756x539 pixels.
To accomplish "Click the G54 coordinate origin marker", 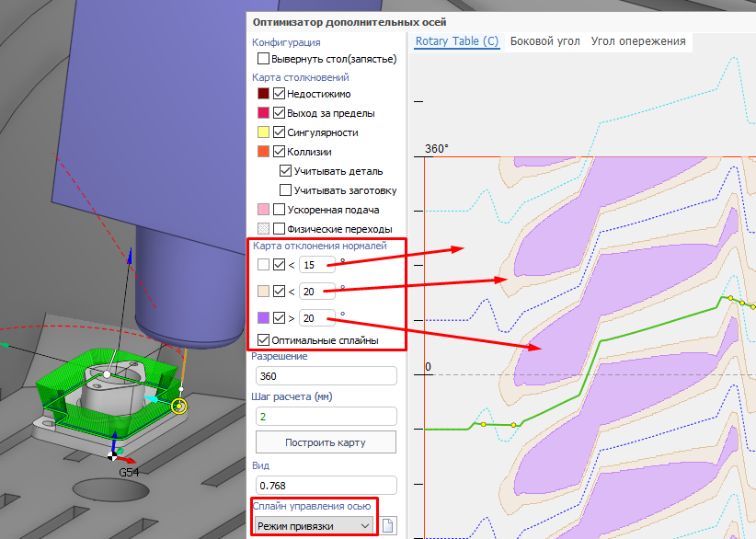I will tap(113, 455).
